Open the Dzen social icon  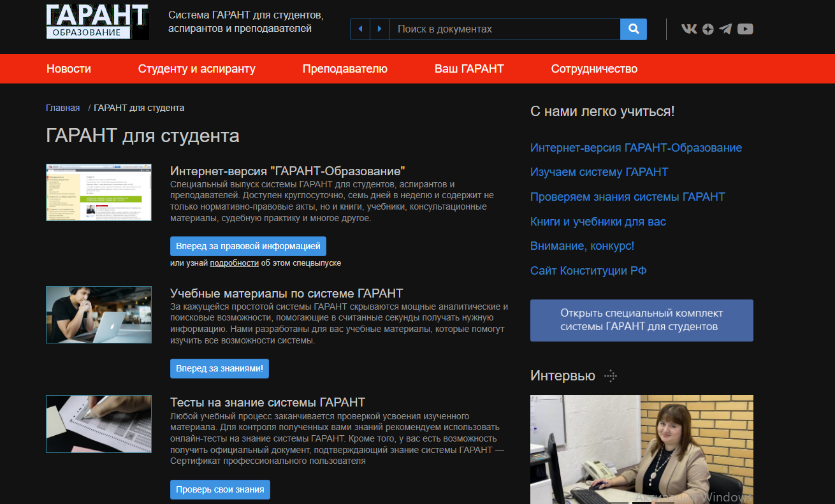708,29
